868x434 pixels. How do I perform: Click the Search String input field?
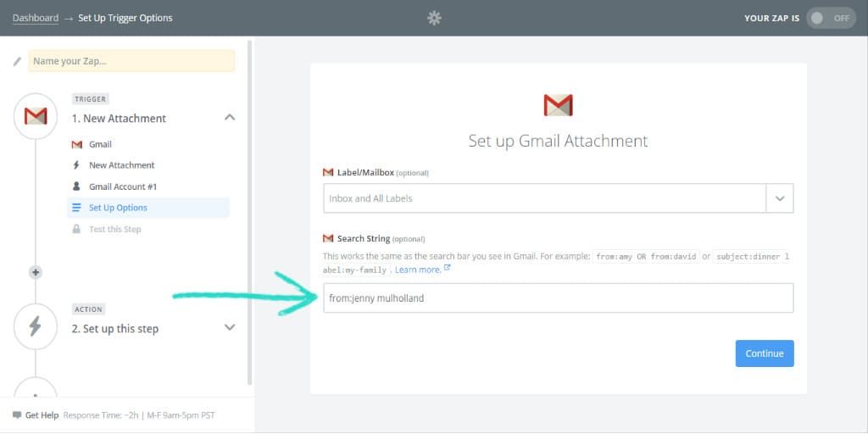pos(558,298)
